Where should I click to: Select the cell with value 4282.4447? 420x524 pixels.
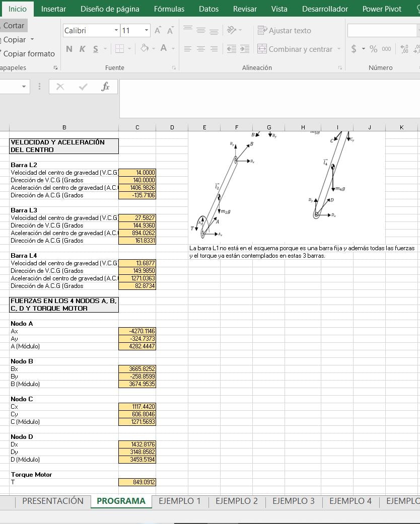(137, 346)
